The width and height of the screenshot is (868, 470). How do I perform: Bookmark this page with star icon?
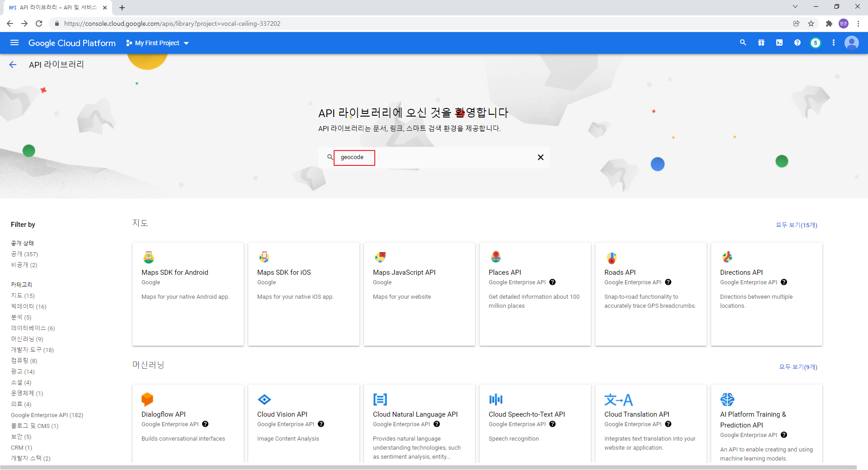point(811,23)
